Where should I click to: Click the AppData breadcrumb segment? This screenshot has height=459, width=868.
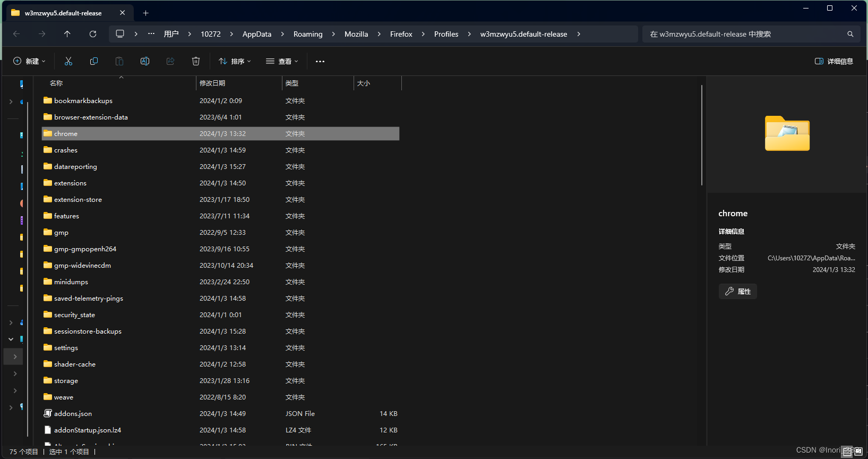point(257,34)
